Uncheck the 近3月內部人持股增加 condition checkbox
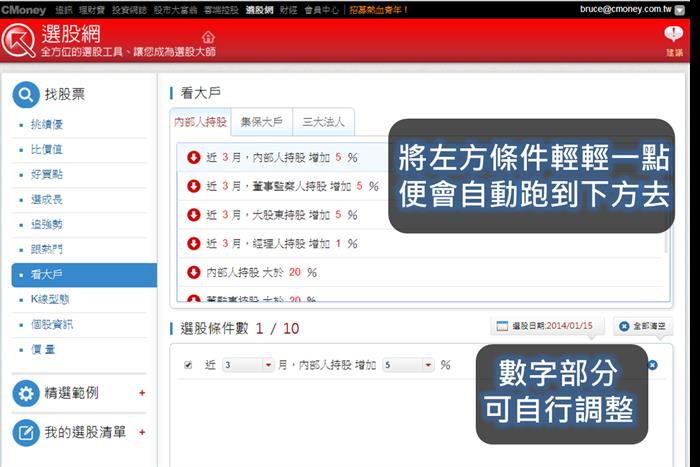 (188, 365)
